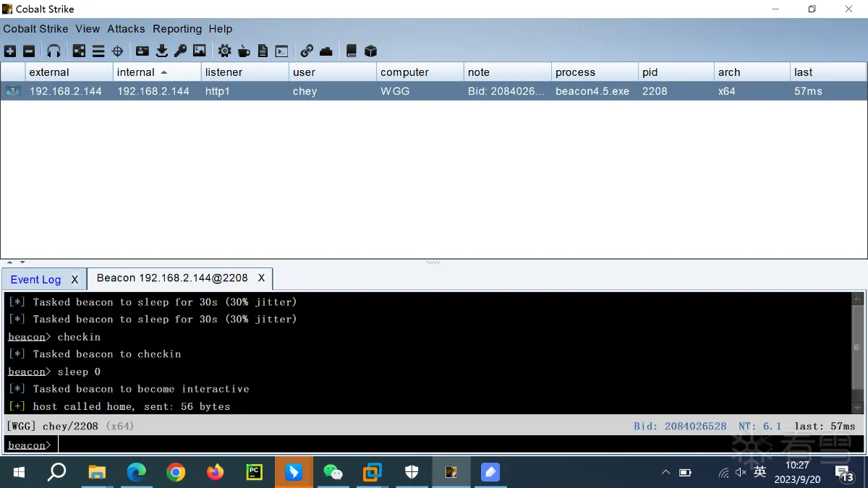The width and height of the screenshot is (868, 488).
Task: Open MS Office macro document icon
Action: click(263, 51)
